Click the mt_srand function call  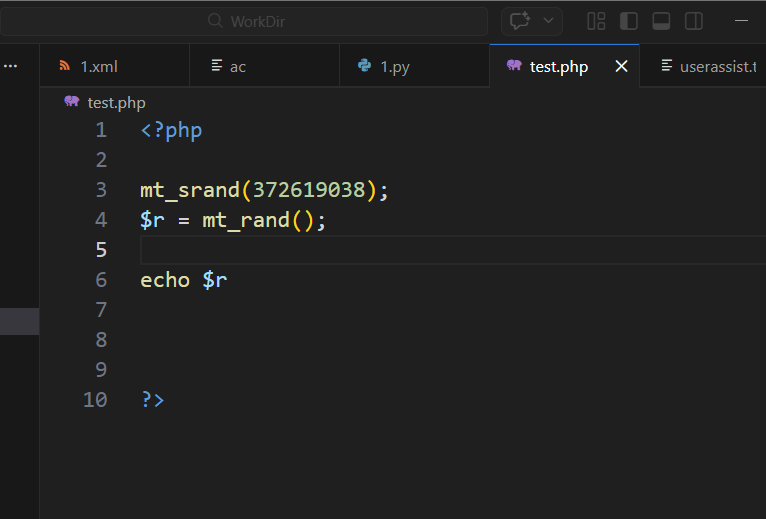coord(190,190)
